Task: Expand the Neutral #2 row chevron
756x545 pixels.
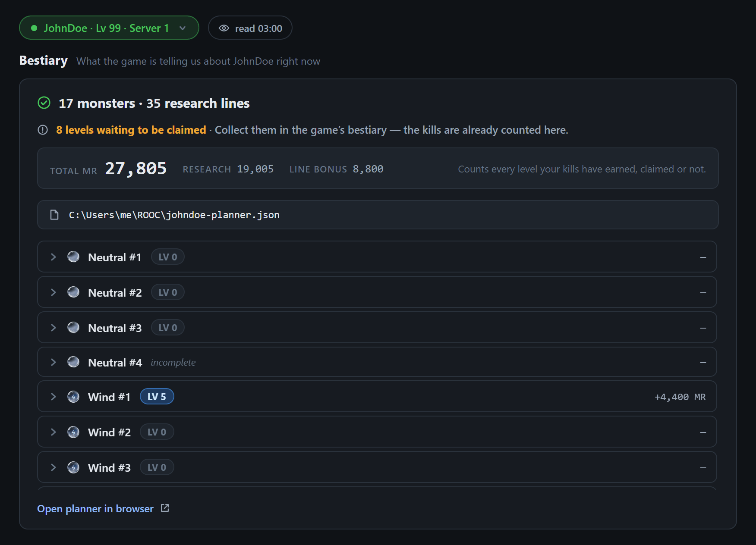Action: click(54, 292)
